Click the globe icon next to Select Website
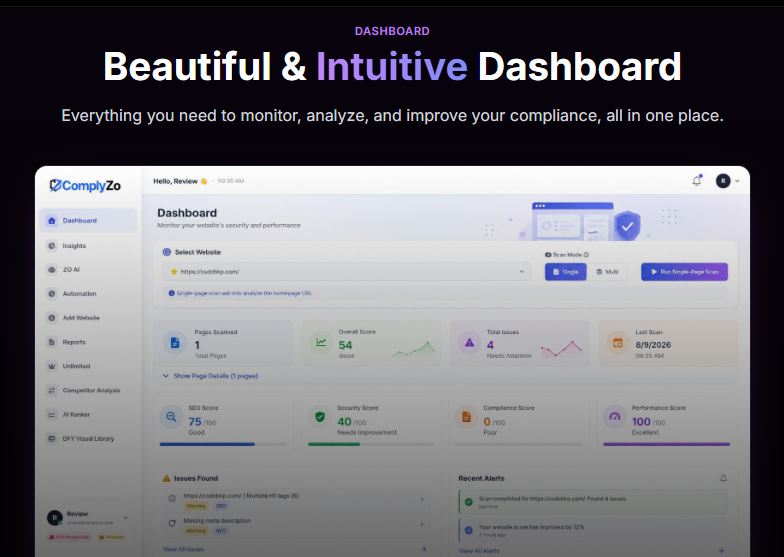 166,252
